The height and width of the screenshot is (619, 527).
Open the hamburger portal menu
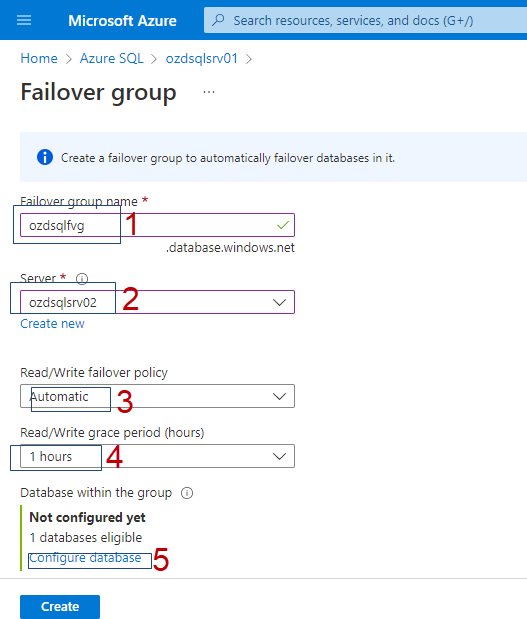point(24,20)
